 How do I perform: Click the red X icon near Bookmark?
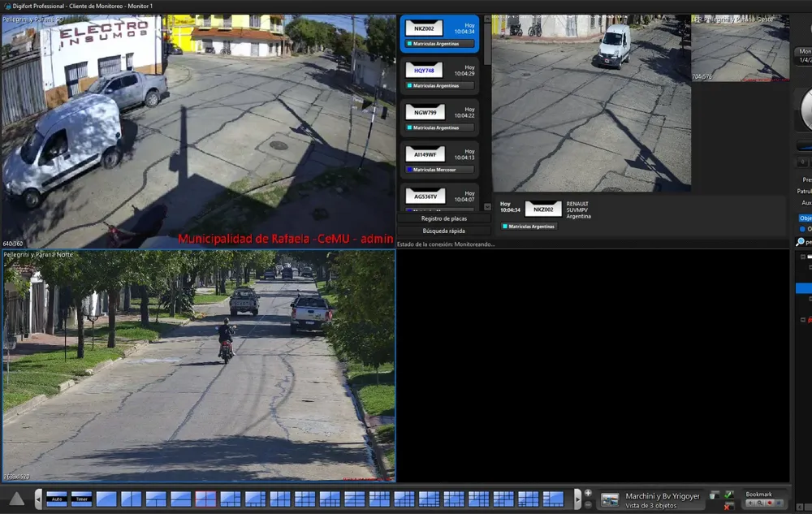tap(728, 507)
